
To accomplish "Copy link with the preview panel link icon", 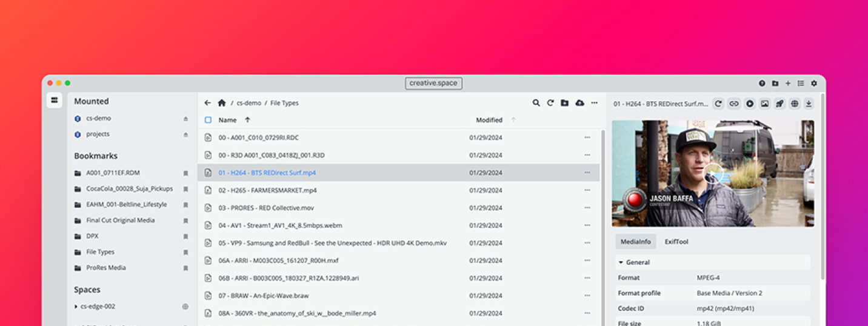I will [x=733, y=104].
